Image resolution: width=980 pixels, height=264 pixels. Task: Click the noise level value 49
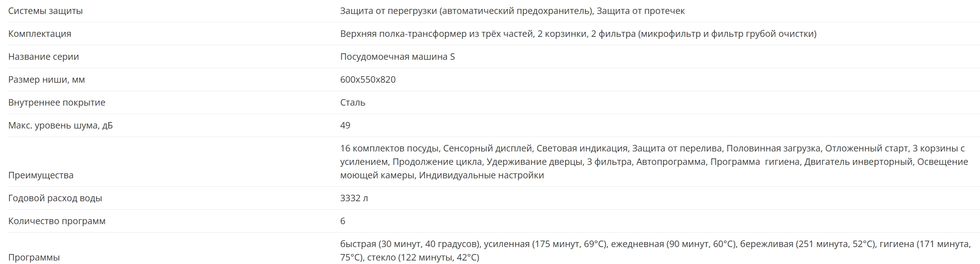pos(345,126)
